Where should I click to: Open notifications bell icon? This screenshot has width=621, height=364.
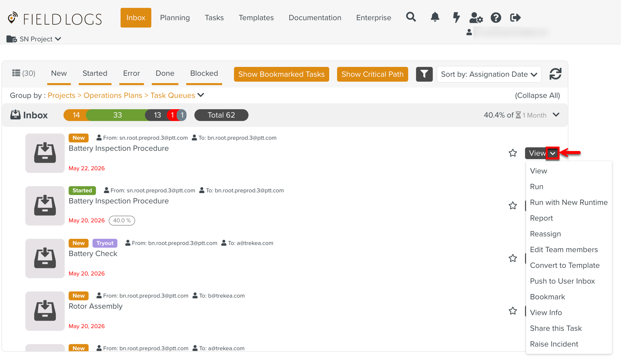(435, 17)
